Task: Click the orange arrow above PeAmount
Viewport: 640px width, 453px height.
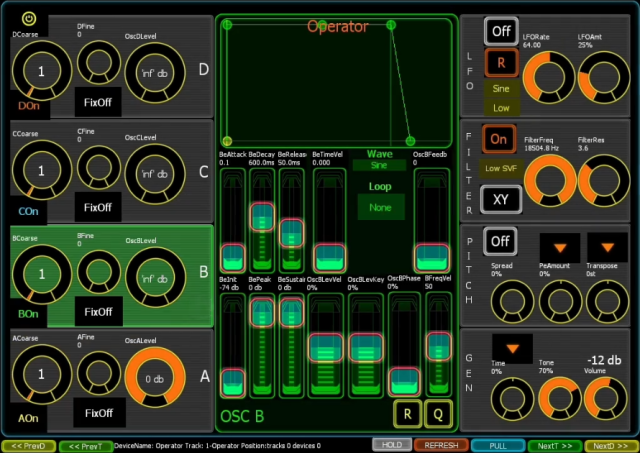Action: click(560, 248)
